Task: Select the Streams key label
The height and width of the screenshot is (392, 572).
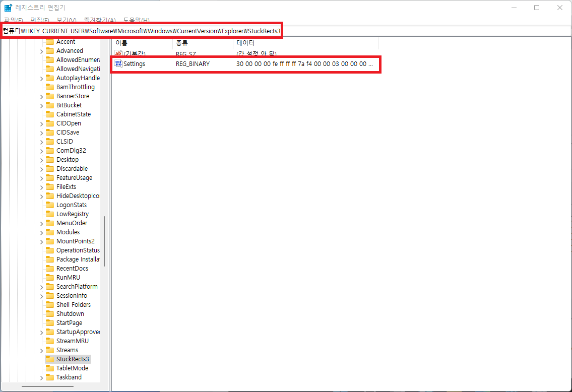Action: [67, 350]
